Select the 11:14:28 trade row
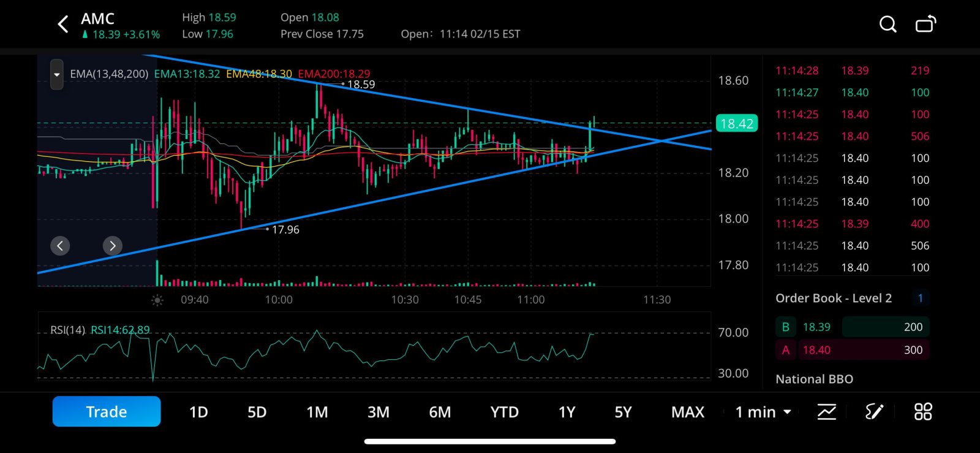Viewport: 980px width, 453px height. pyautogui.click(x=852, y=70)
